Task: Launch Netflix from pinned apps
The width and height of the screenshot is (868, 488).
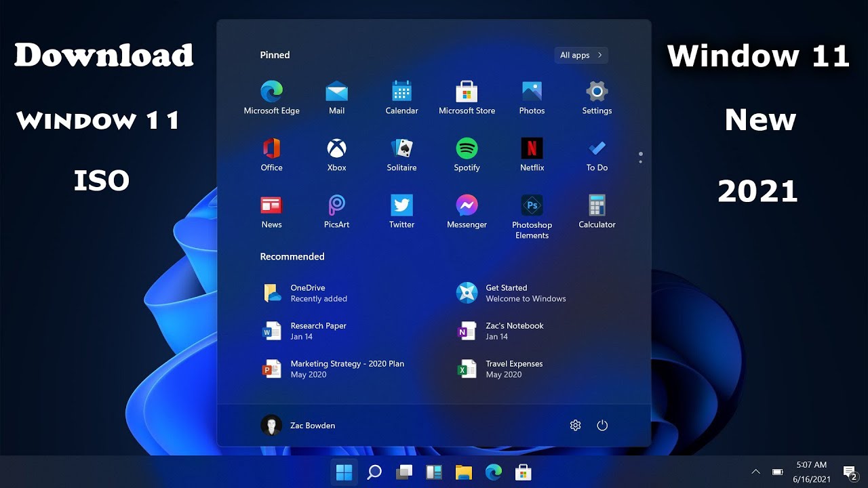Action: (x=532, y=155)
